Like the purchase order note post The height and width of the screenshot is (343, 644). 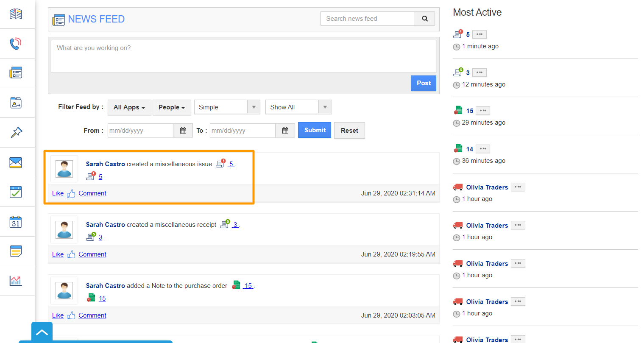(58, 315)
